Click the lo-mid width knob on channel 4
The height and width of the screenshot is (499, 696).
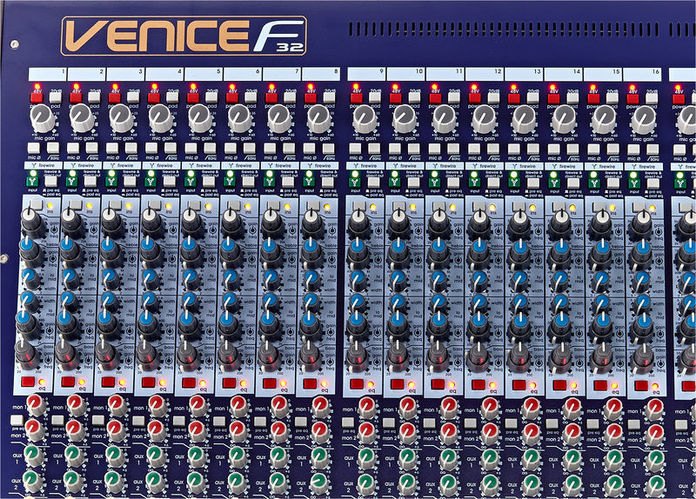151,301
